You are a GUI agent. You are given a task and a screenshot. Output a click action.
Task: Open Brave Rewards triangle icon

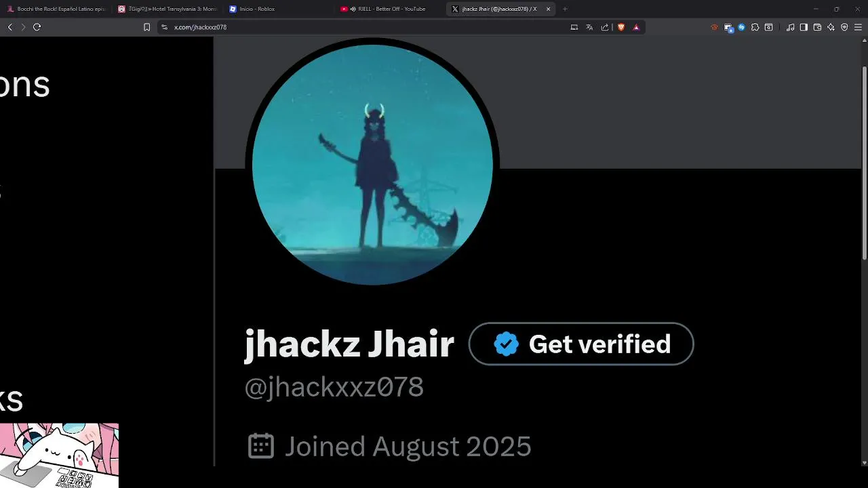click(x=636, y=27)
